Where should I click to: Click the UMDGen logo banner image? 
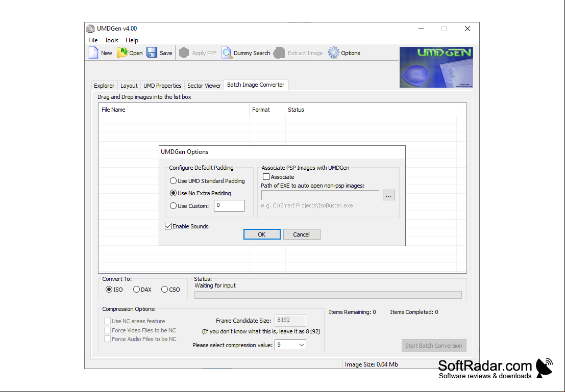436,67
